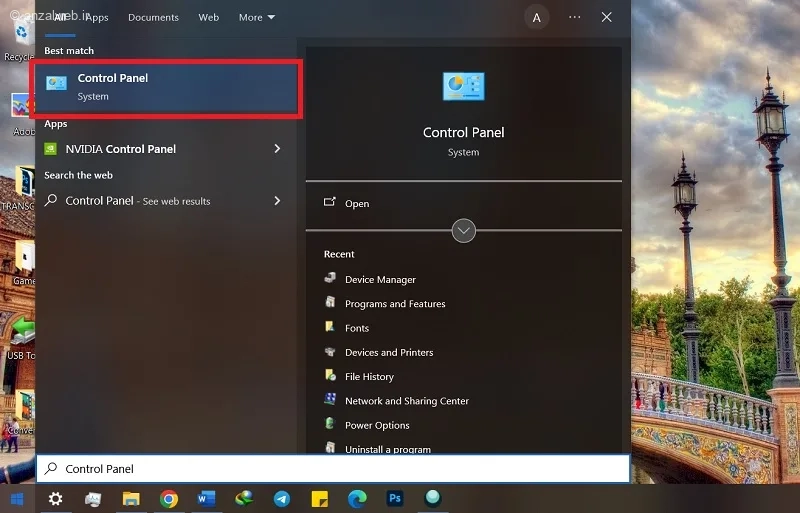Open Devices and Printers from Recent

(x=389, y=352)
